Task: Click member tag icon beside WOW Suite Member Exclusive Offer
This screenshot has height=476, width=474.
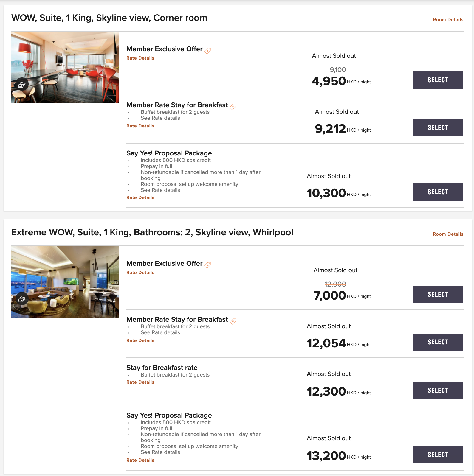Action: (x=207, y=50)
